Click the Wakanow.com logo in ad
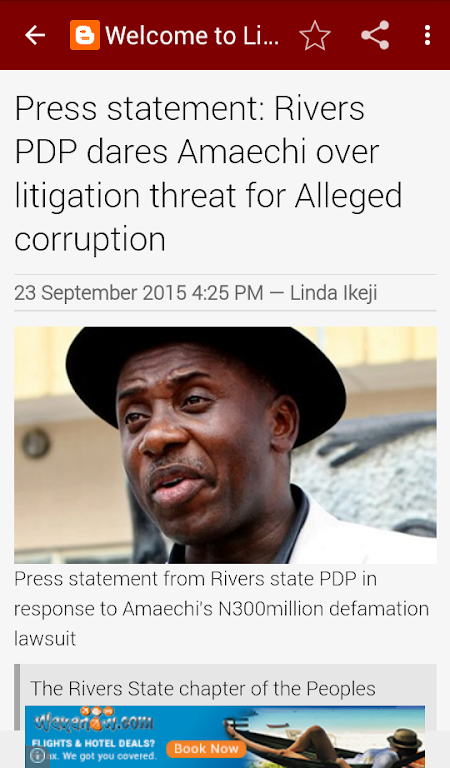 94,720
